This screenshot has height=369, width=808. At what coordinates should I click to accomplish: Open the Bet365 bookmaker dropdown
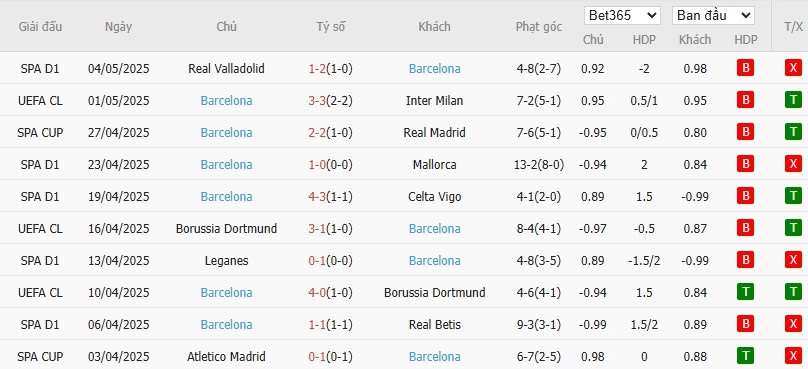[622, 15]
